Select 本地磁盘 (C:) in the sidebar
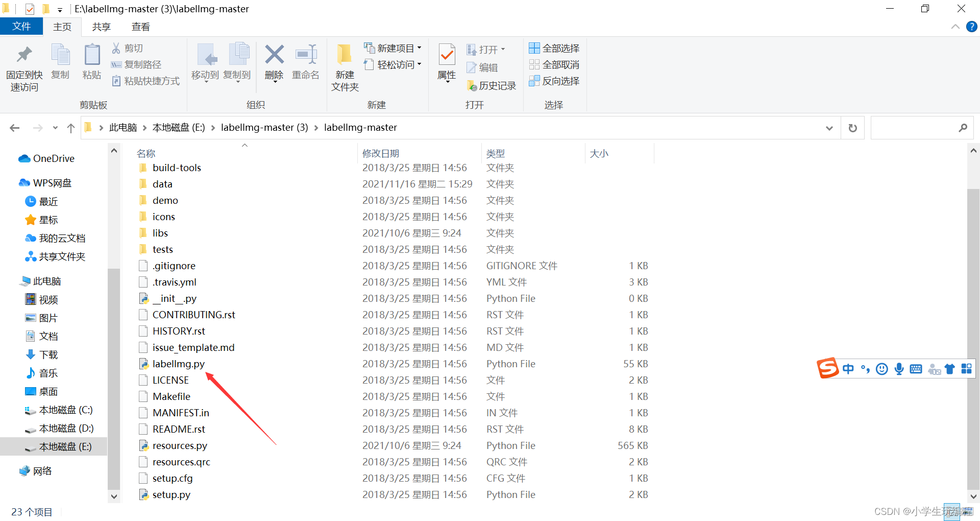This screenshot has width=980, height=521. (x=66, y=410)
